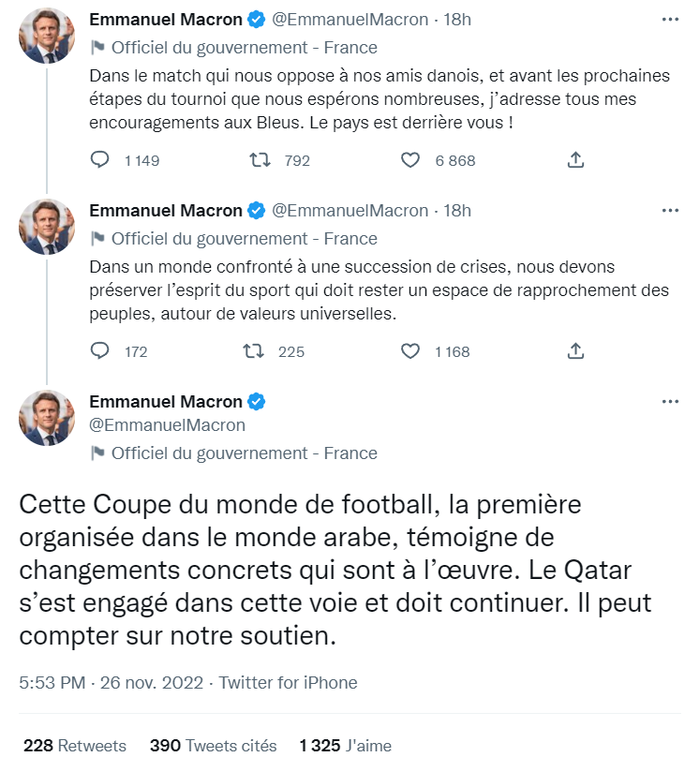Viewport: 700px width, 772px height.
Task: Open more options on the second tweet
Action: [670, 210]
